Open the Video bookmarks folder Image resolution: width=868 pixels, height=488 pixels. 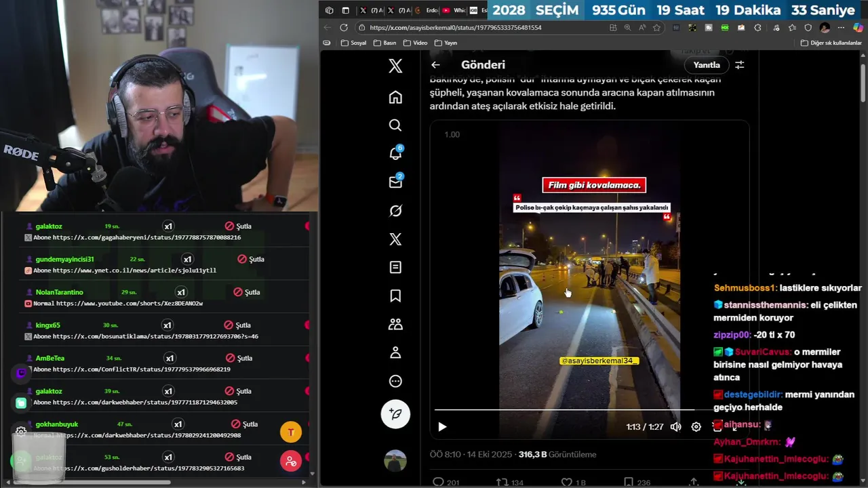[x=415, y=43]
